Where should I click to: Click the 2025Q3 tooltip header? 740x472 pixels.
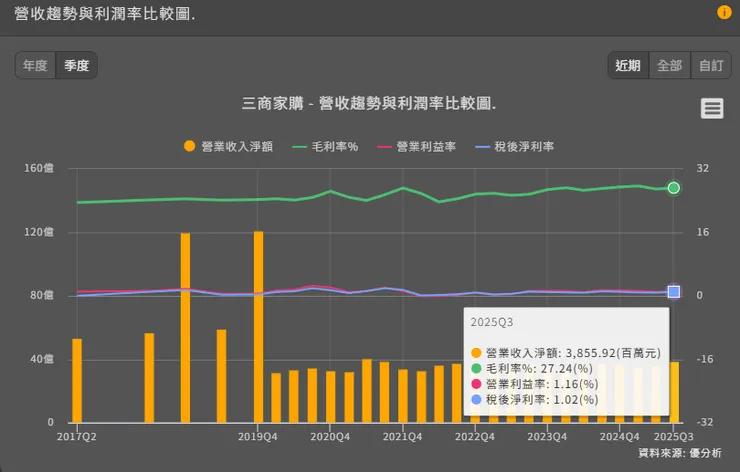pos(492,322)
